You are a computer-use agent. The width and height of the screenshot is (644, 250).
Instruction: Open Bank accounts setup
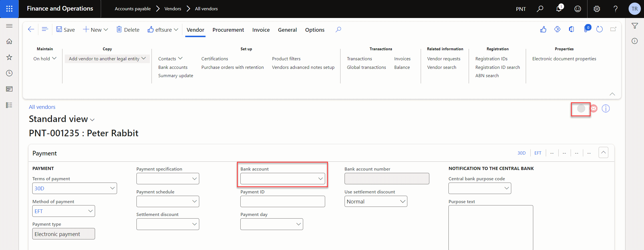coord(173,67)
